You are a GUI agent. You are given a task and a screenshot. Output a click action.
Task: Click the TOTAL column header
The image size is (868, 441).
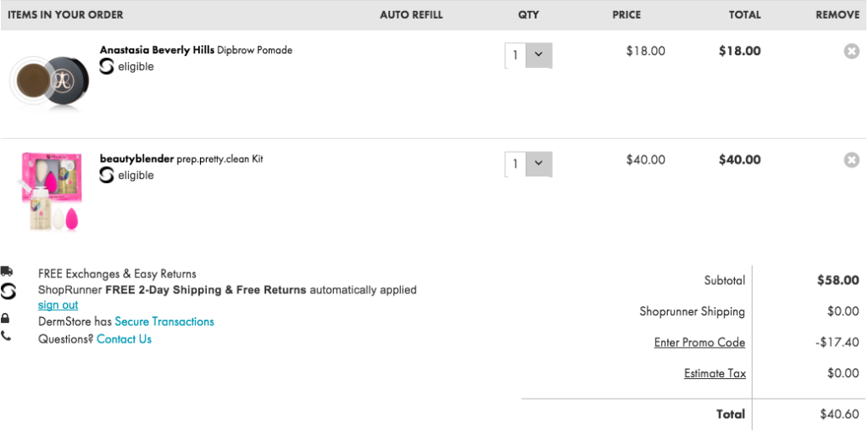coord(744,15)
